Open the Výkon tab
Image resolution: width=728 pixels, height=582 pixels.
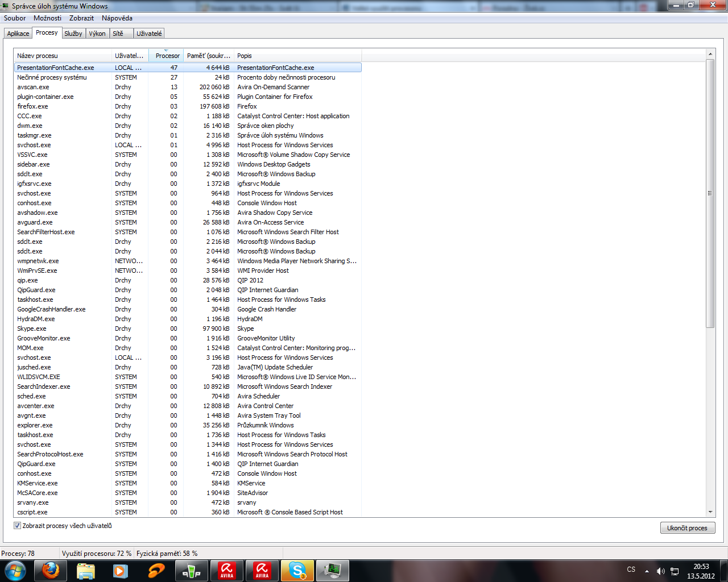tap(97, 34)
